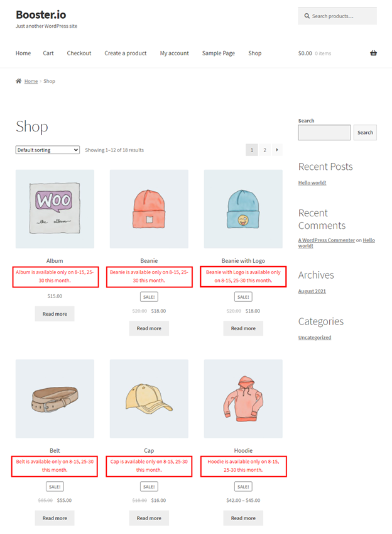Click the Home breadcrumb link
The image size is (392, 534).
[x=31, y=81]
